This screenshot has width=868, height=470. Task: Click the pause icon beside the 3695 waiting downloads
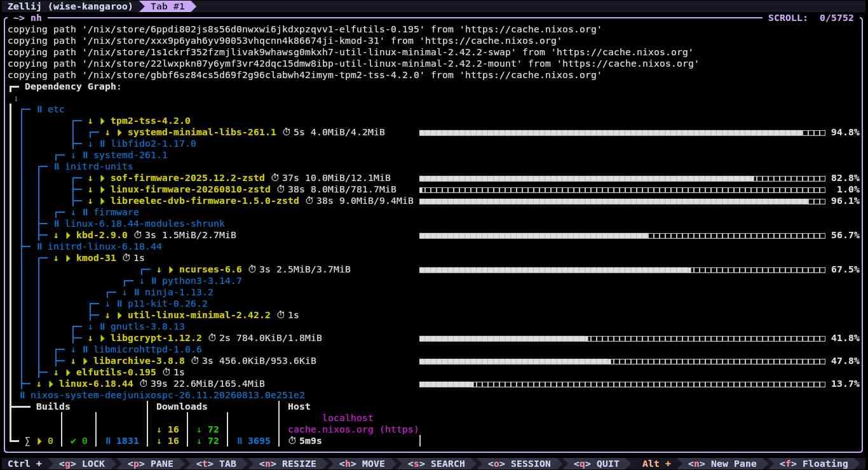click(240, 441)
